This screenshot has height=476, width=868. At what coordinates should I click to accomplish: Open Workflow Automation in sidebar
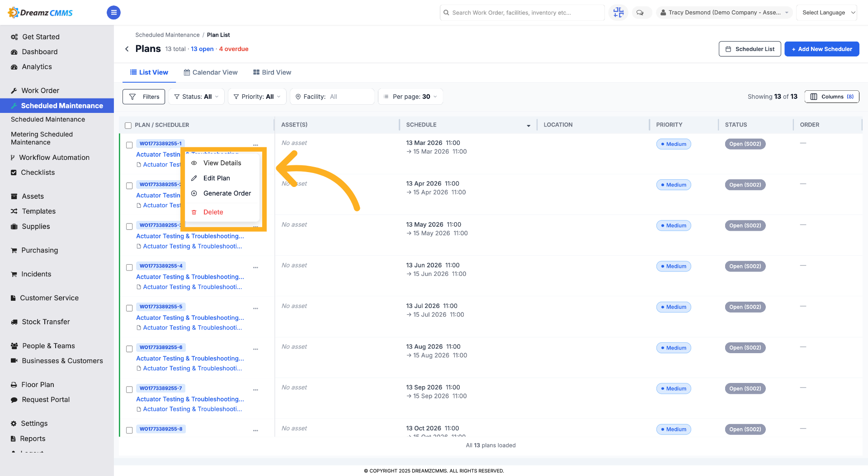[54, 157]
